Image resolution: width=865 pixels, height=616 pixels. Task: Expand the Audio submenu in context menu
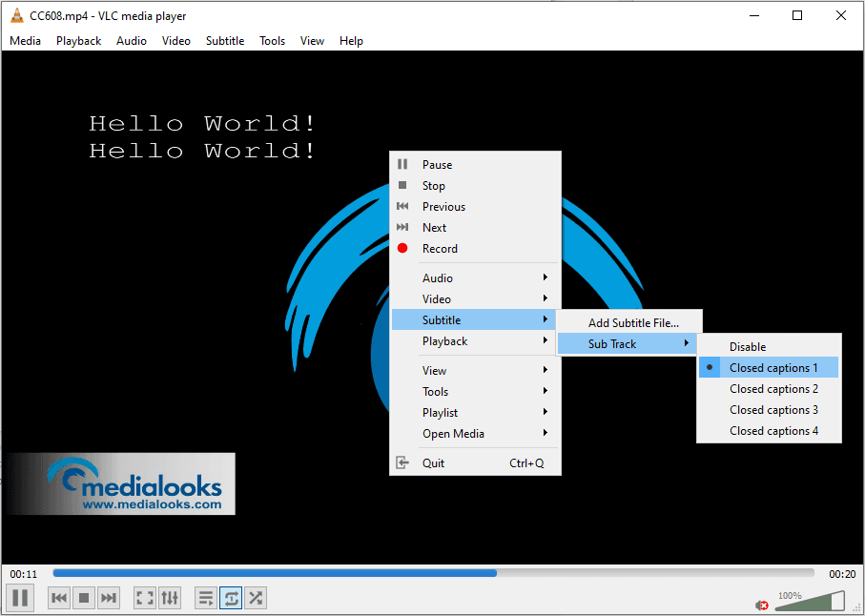click(476, 277)
